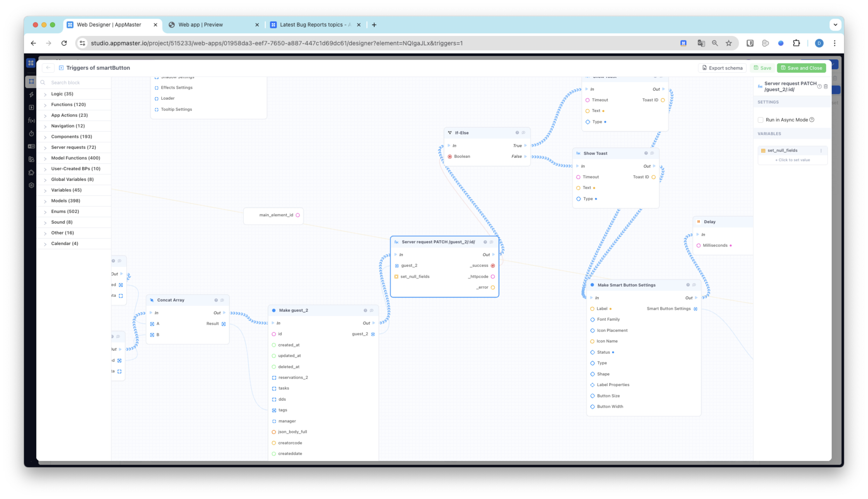Viewport: 868px width, 499px height.
Task: Click the _success output pin on Server request
Action: pos(493,266)
